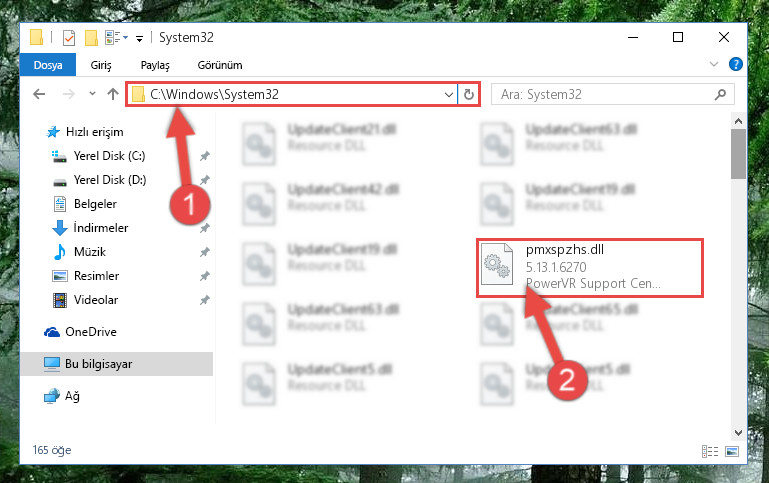This screenshot has height=483, width=769.
Task: Switch to large thumbnails view icon
Action: [x=732, y=451]
